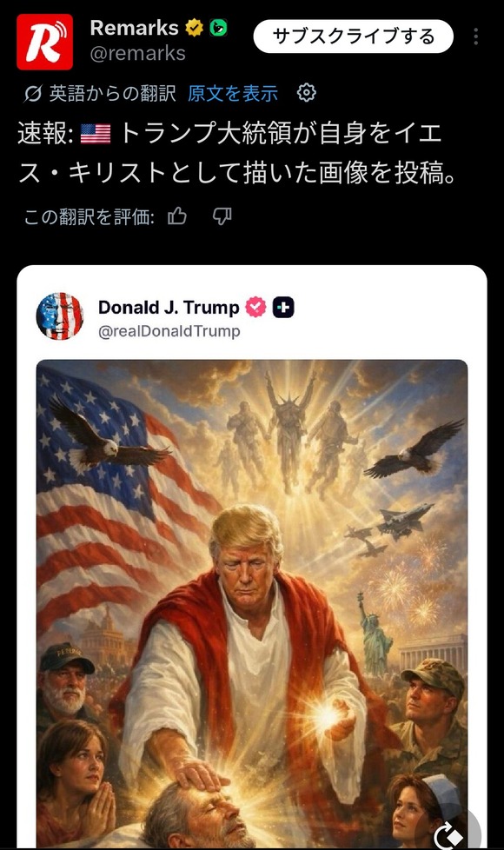Rate the translation with thumbs down
This screenshot has width=504, height=850.
pos(222,216)
